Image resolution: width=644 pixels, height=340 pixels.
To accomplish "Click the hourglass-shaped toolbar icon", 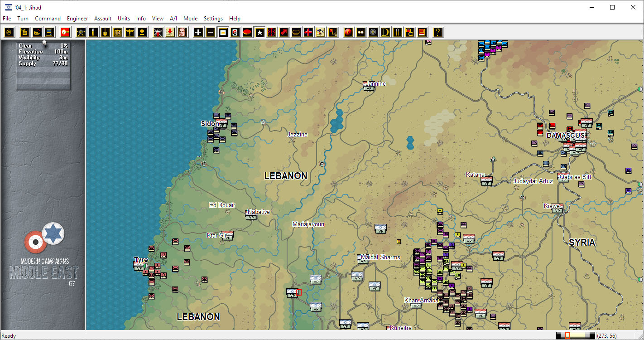I will pos(235,32).
